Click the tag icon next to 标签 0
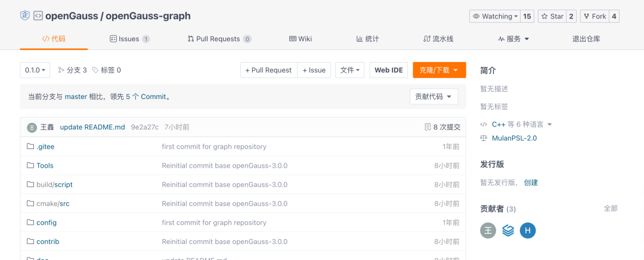This screenshot has height=260, width=644. (95, 70)
